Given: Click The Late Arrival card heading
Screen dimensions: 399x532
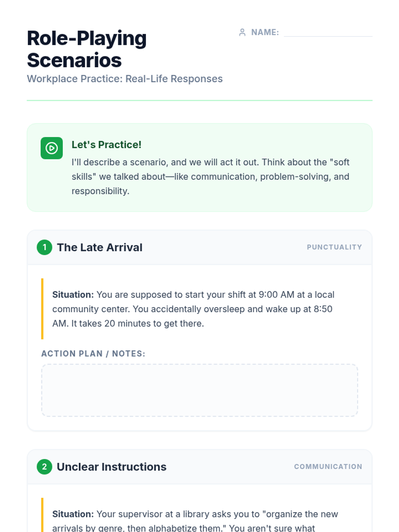Looking at the screenshot, I should 100,247.
